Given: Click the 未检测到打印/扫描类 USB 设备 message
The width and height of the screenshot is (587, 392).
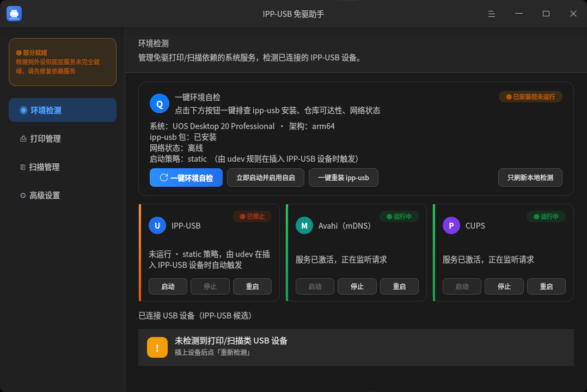Looking at the screenshot, I should click(231, 341).
